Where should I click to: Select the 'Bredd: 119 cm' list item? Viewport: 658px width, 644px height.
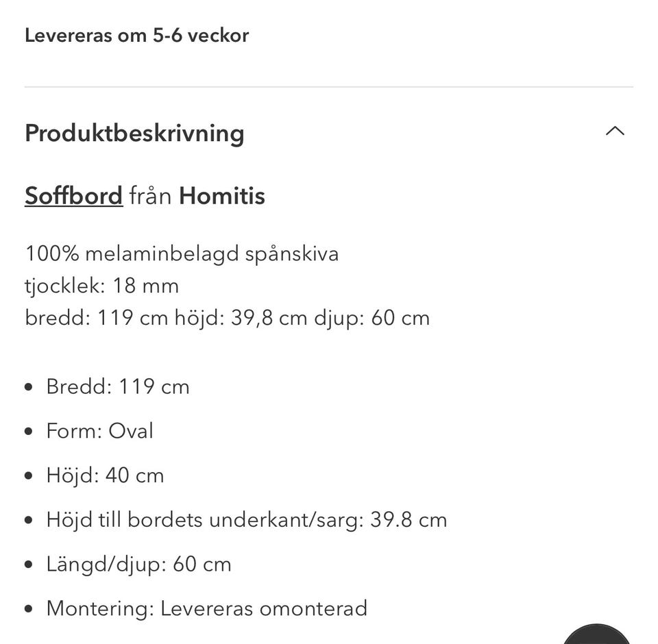pos(118,386)
